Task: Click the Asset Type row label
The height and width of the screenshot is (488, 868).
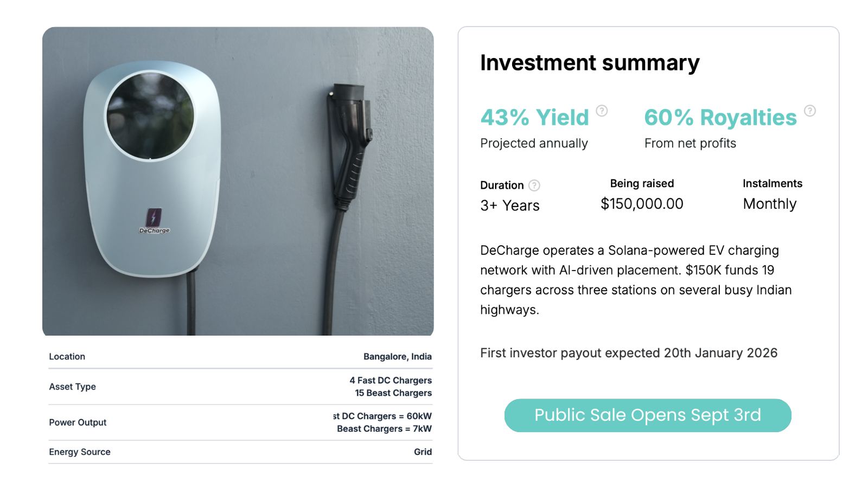Action: point(73,387)
